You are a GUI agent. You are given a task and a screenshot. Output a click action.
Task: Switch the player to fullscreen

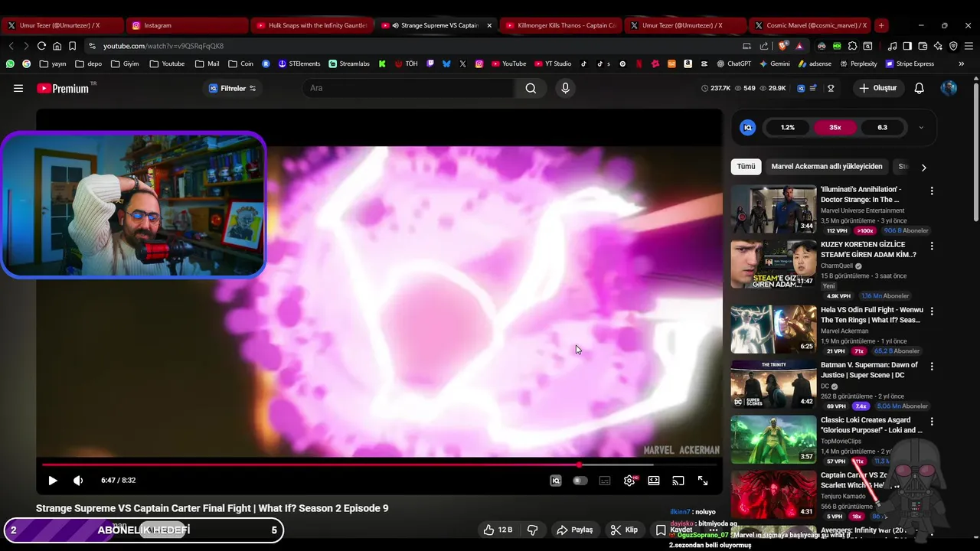[x=703, y=481]
